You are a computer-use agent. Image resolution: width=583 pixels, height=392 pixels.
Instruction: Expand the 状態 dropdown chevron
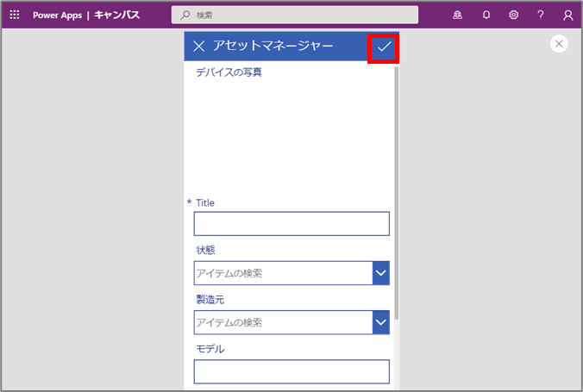(380, 273)
